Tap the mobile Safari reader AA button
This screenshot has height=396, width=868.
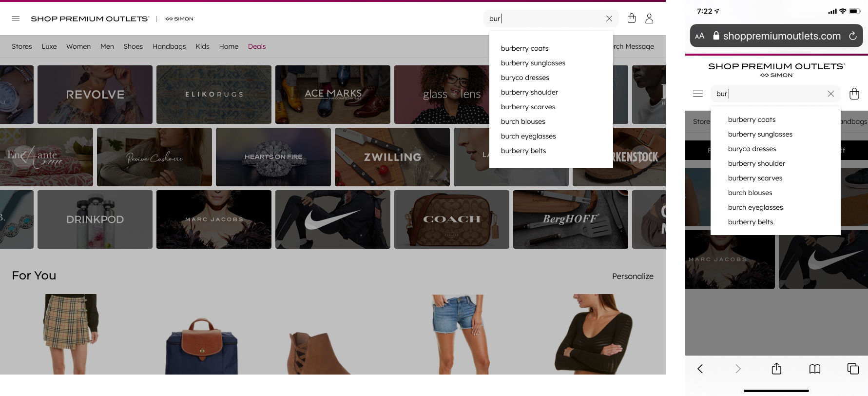click(x=700, y=36)
